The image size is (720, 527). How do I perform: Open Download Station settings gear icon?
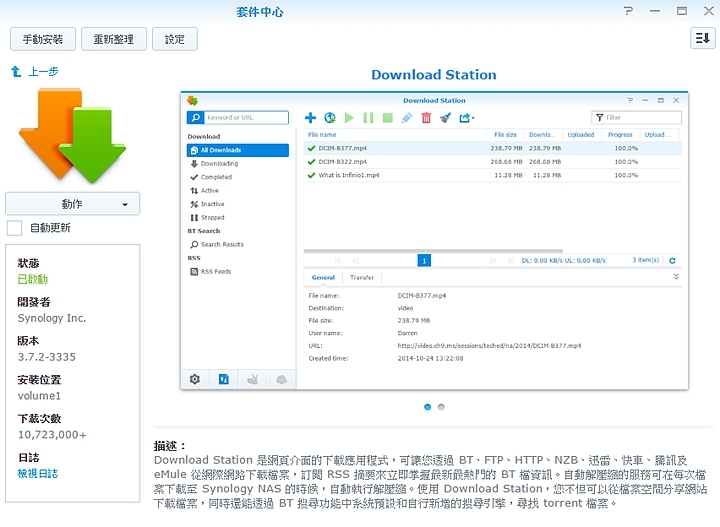tap(195, 379)
